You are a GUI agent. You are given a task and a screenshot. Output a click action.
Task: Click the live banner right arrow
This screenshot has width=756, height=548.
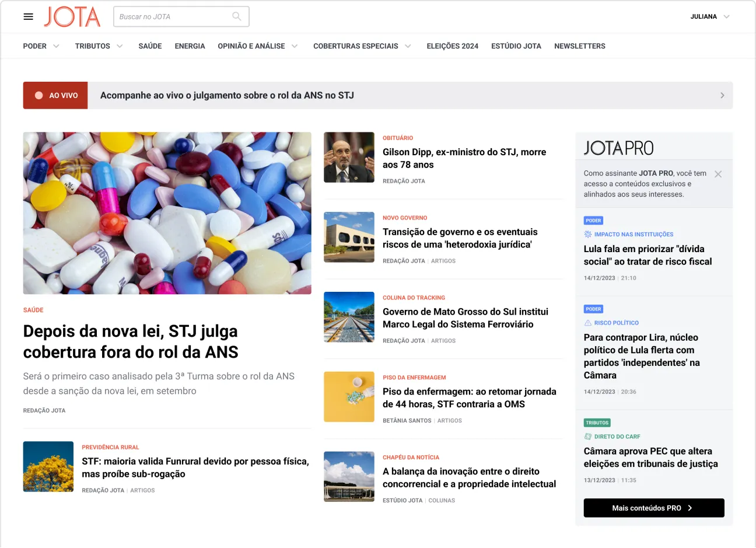(x=722, y=95)
